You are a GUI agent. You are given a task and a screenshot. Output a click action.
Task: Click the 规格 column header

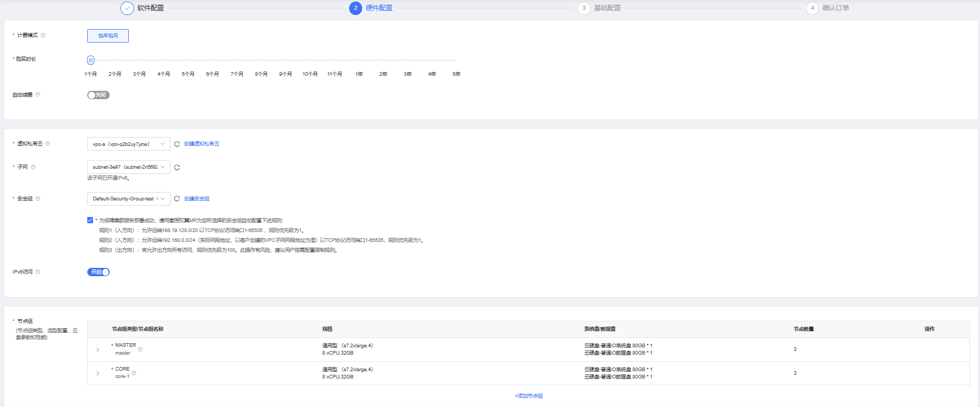[327, 329]
